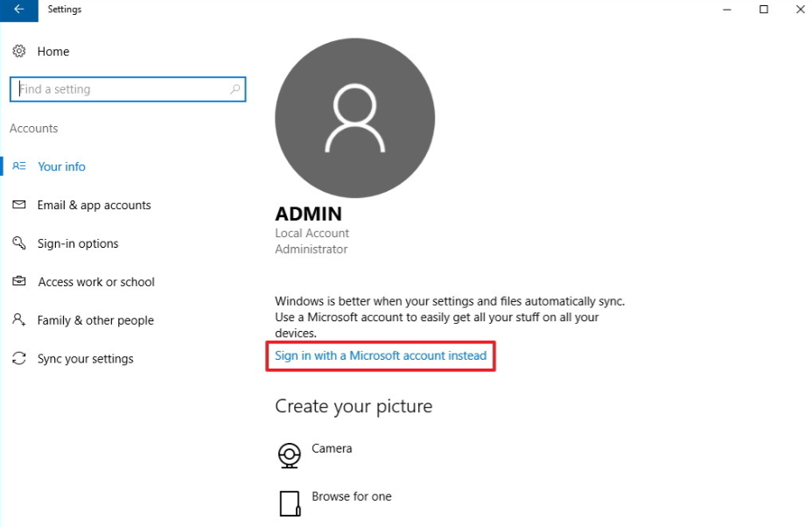Go to the Sign-in options page

point(78,243)
